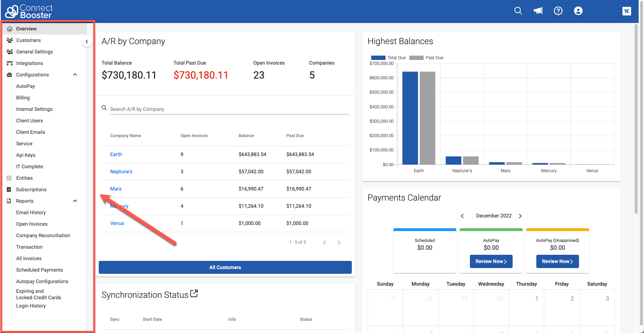Go to previous month in Payments Calendar
Viewport: 644px width, 333px height.
click(462, 216)
